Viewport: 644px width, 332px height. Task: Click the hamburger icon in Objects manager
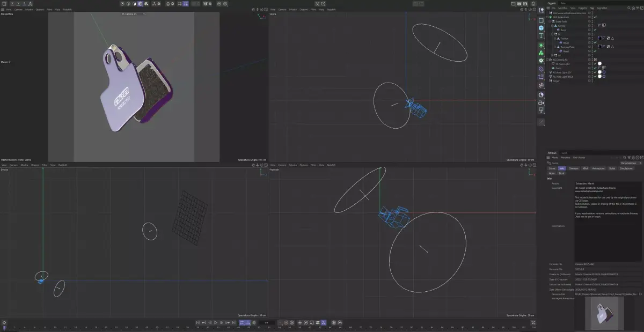pos(548,8)
